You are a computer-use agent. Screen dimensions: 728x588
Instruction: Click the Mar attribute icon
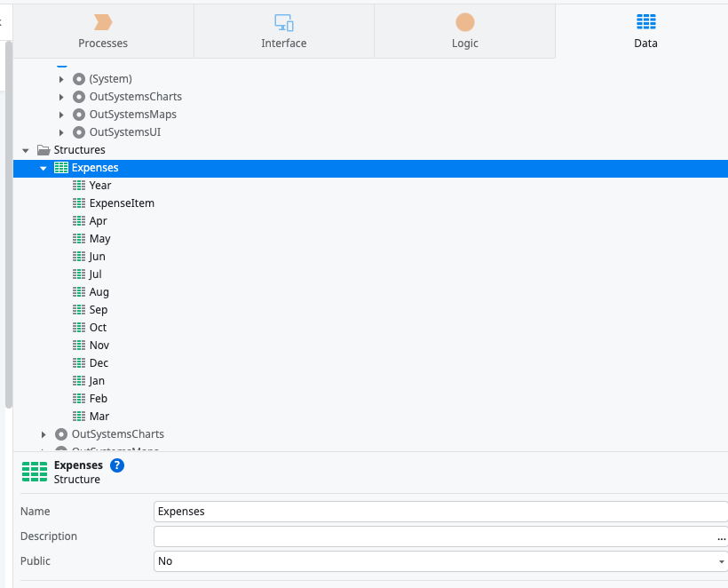click(79, 417)
